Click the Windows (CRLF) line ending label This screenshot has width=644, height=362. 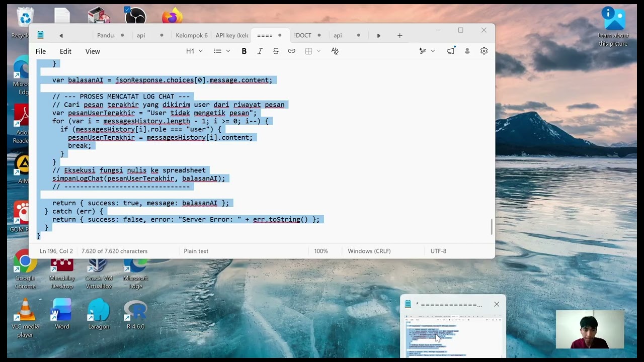(369, 251)
